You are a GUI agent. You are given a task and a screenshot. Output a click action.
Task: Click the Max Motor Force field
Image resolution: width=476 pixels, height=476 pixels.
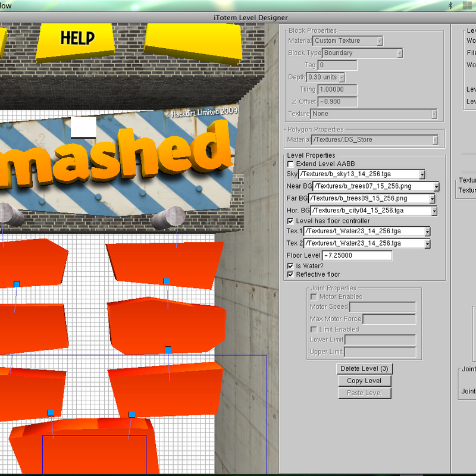[x=390, y=319]
